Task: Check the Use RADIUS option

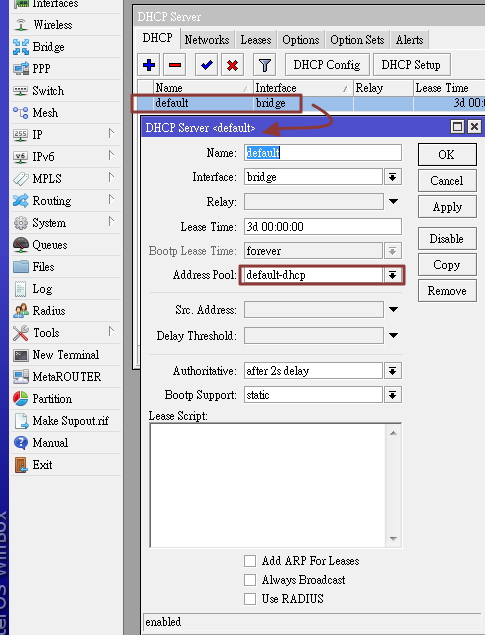Action: point(250,599)
